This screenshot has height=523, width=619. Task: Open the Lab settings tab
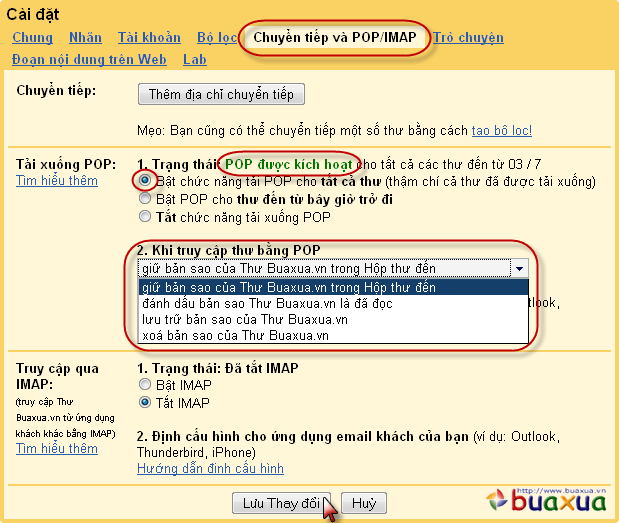(x=195, y=60)
